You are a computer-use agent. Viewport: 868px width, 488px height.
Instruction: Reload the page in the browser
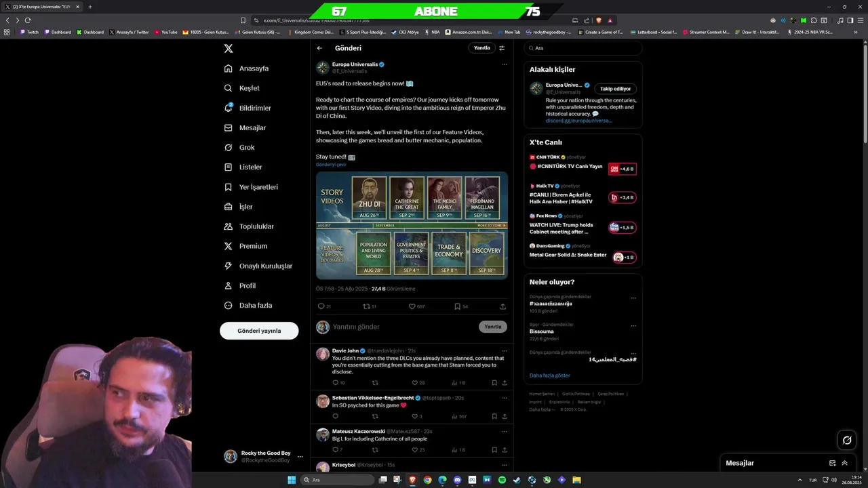[x=28, y=20]
